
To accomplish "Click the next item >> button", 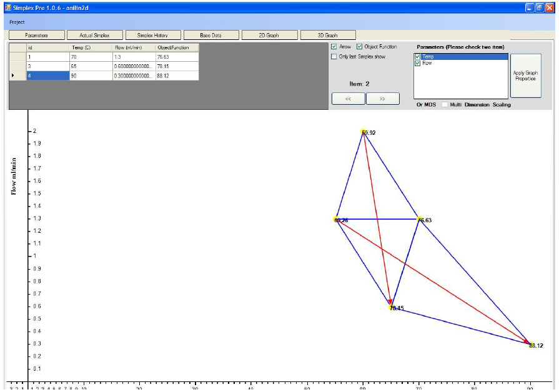I will [x=382, y=99].
